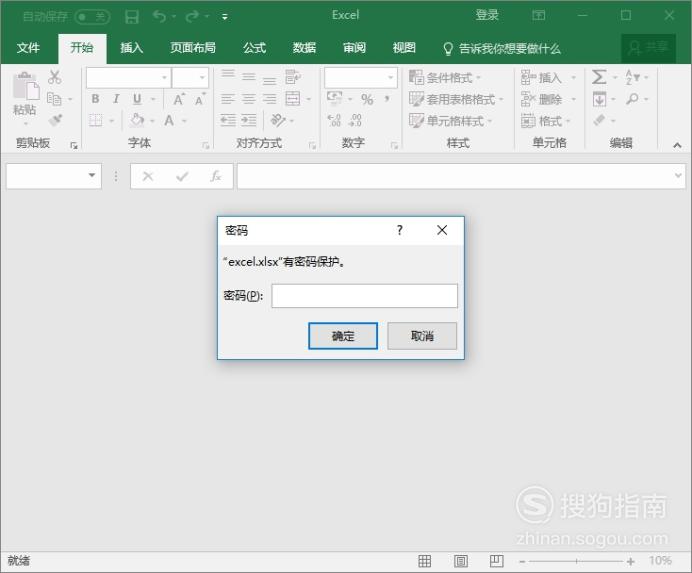
Task: Open the Insert cells (插入) dropdown
Action: (549, 78)
